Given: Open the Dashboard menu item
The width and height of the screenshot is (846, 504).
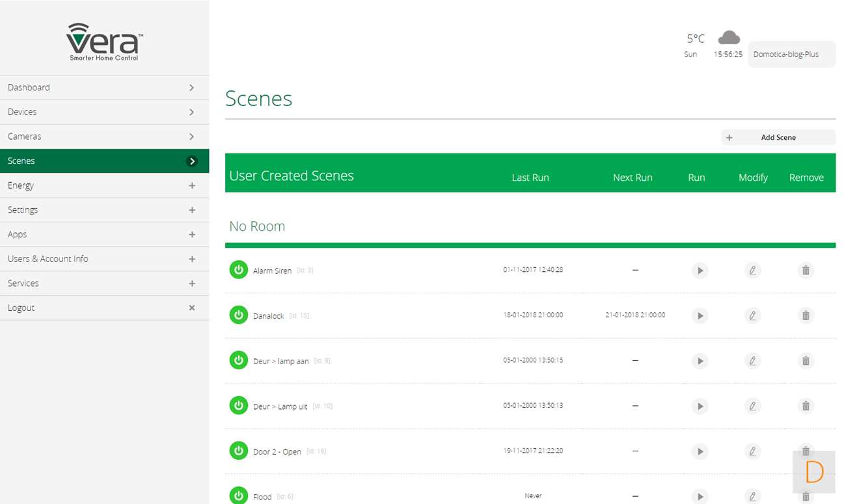Looking at the screenshot, I should coord(104,88).
